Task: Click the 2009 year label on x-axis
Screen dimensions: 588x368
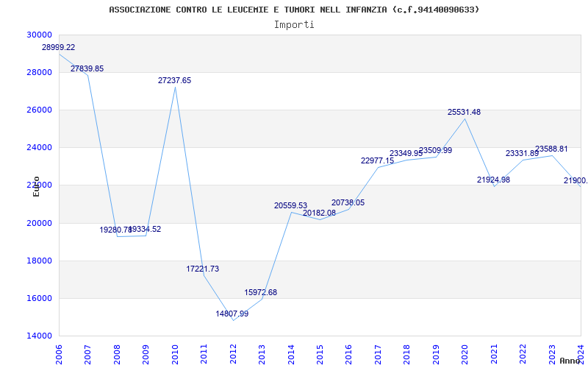Action: pos(146,355)
